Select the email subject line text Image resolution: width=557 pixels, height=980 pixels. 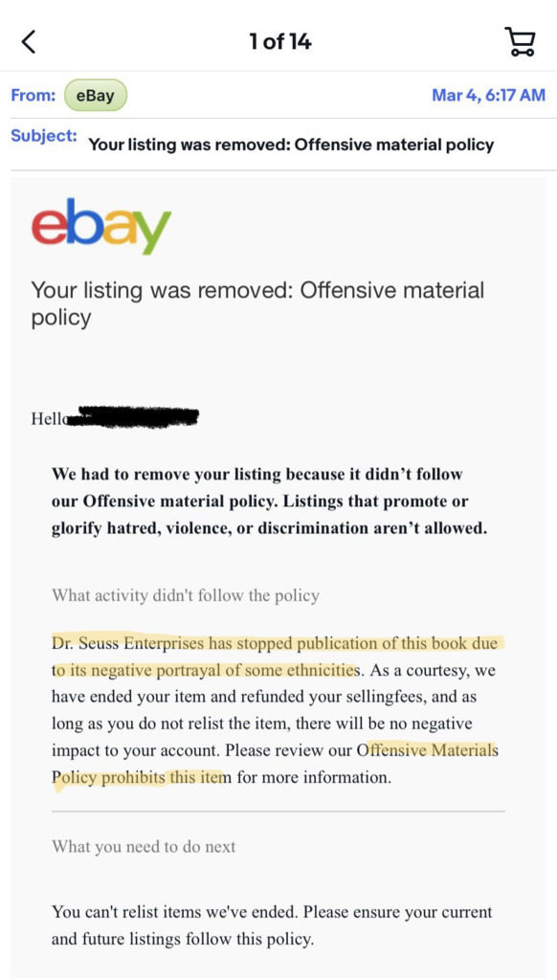point(291,145)
